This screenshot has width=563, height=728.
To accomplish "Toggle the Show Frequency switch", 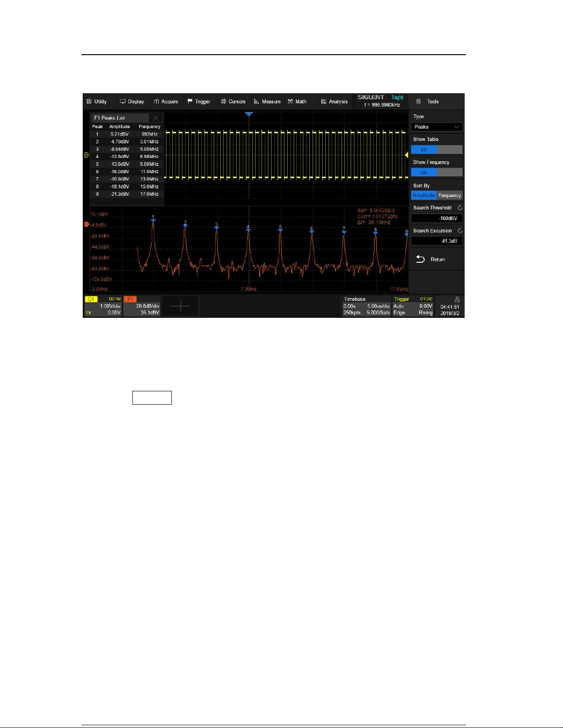I will click(x=437, y=173).
